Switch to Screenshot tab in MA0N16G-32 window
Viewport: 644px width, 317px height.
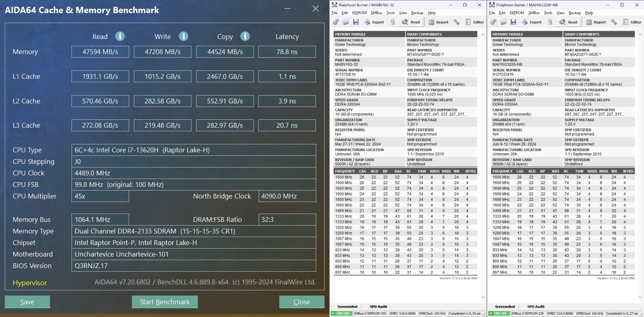click(348, 307)
